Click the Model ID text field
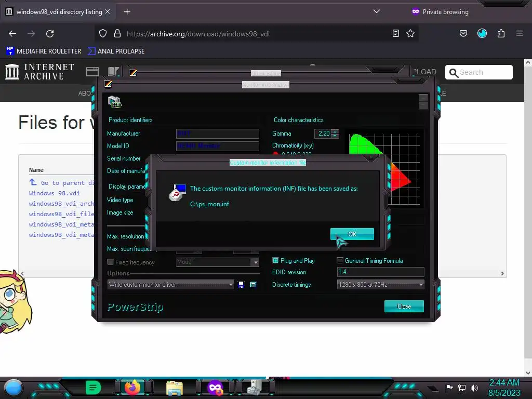The width and height of the screenshot is (532, 399). 218,146
